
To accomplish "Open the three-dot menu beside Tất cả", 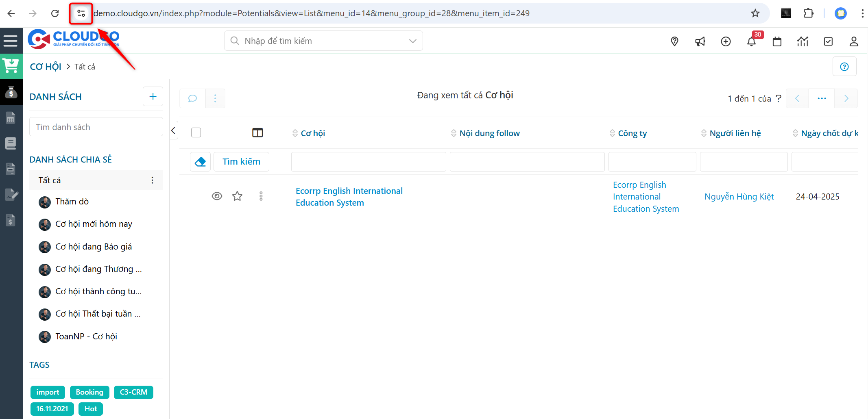I will [x=153, y=180].
